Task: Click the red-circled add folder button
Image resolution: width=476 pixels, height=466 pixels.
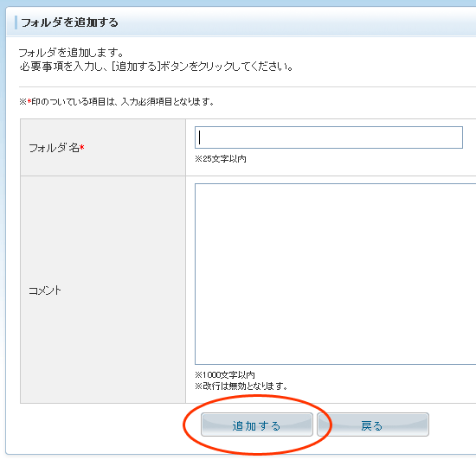Action: [x=257, y=425]
